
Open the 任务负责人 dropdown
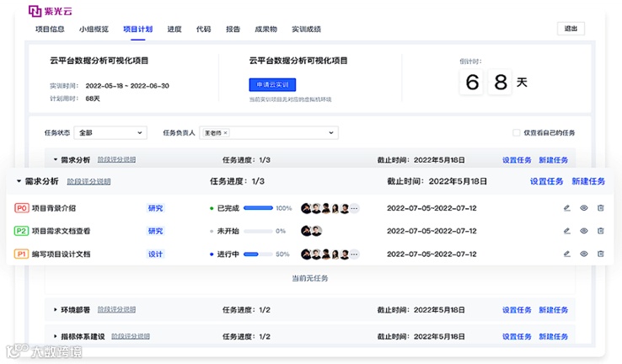click(269, 132)
